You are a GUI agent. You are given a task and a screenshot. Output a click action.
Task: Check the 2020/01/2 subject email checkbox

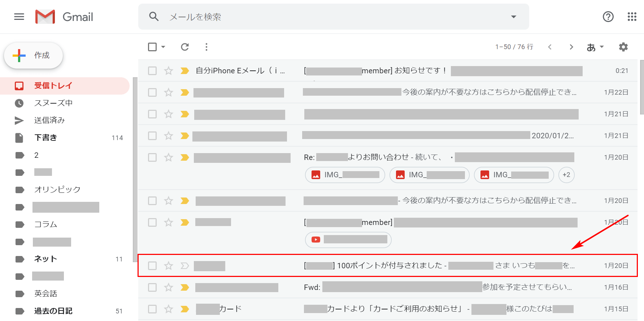click(x=152, y=136)
